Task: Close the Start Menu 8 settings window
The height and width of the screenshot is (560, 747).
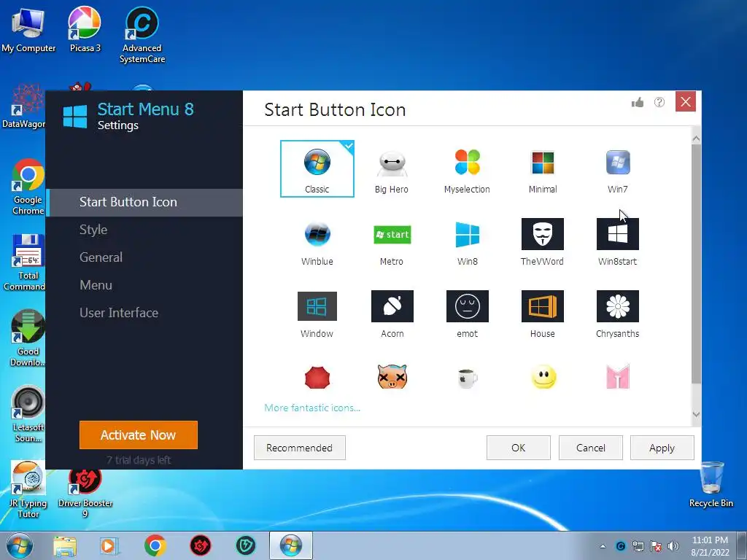Action: [x=686, y=101]
